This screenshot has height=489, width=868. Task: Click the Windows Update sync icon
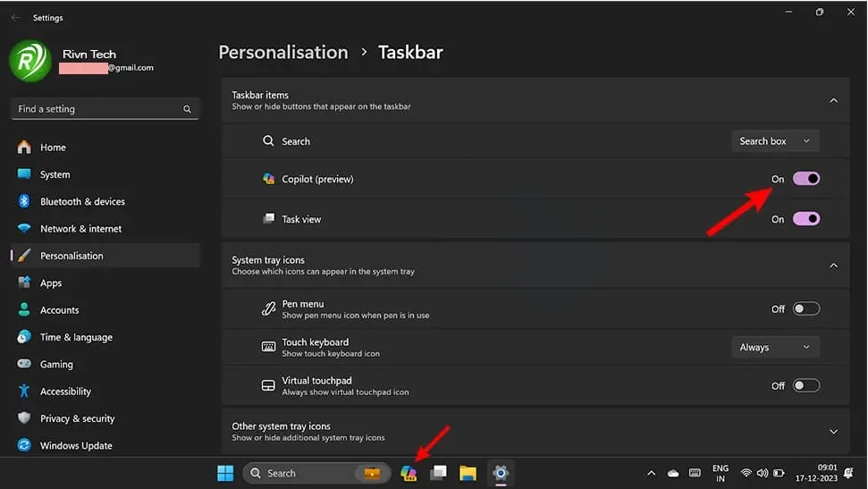click(24, 445)
